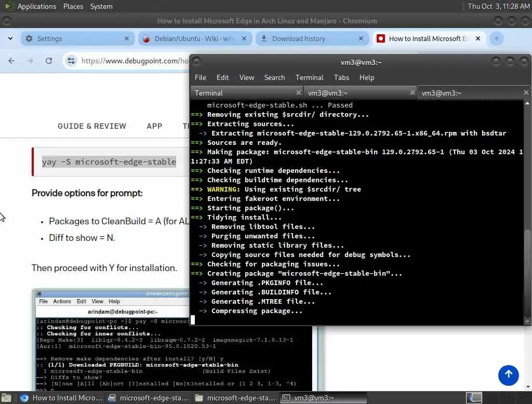Close the How to Install Microsoft Edge tab
This screenshot has width=532, height=404.
click(x=478, y=38)
